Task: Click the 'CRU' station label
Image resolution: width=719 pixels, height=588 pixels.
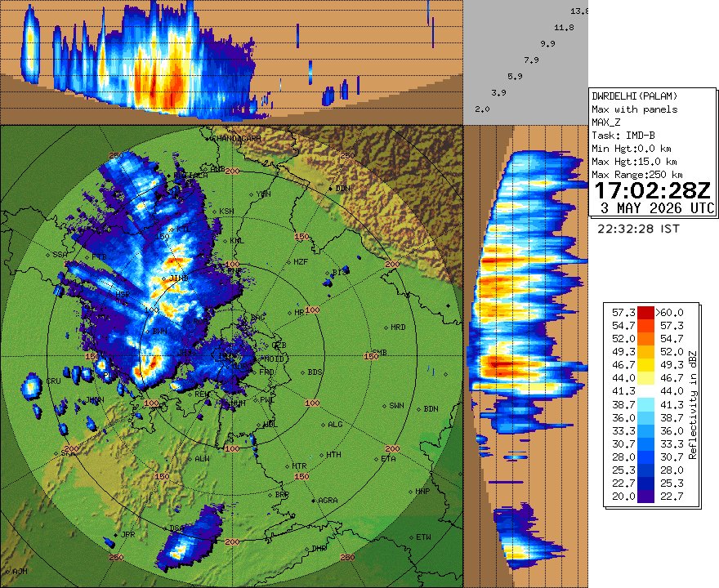Action: [53, 381]
